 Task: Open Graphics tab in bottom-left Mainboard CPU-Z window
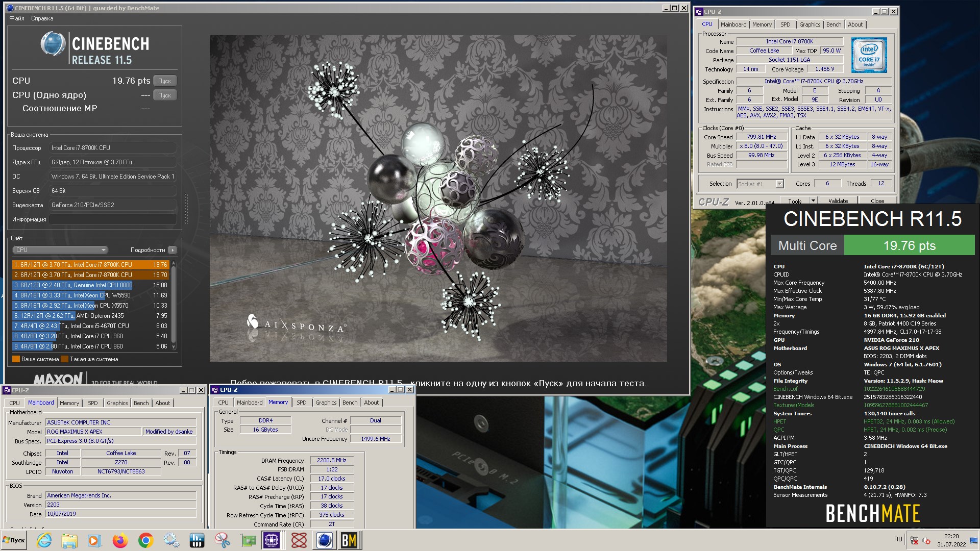click(x=117, y=403)
